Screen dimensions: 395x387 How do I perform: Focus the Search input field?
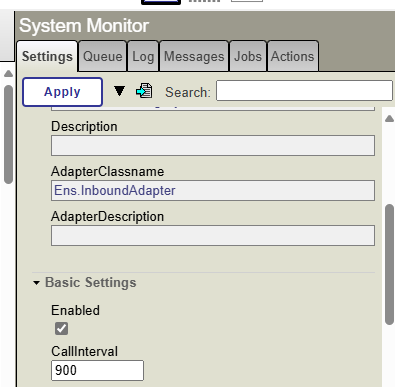(304, 90)
